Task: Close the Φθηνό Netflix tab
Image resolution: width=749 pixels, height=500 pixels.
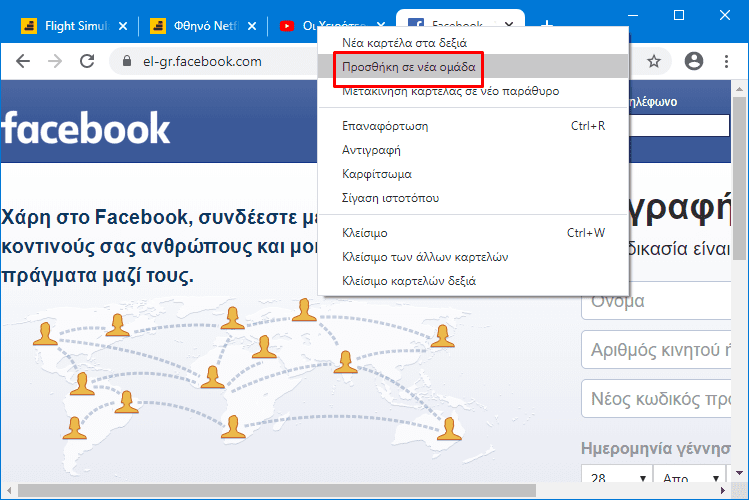Action: [x=252, y=26]
